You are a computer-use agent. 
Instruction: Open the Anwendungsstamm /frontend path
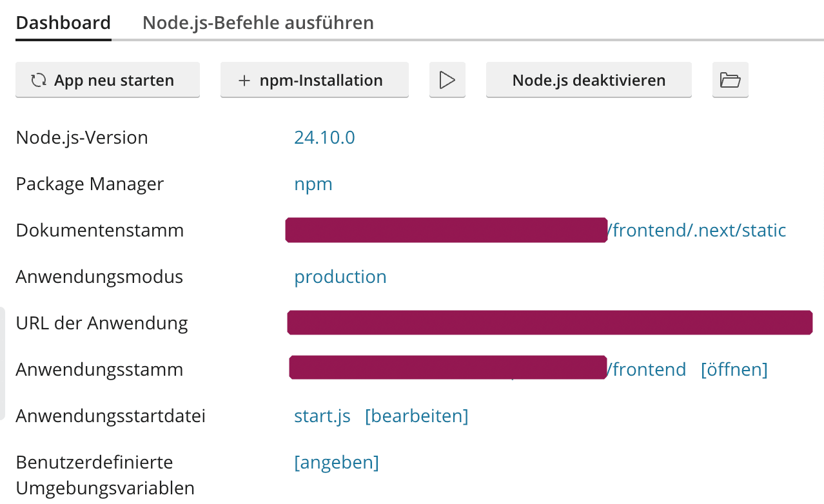point(649,369)
